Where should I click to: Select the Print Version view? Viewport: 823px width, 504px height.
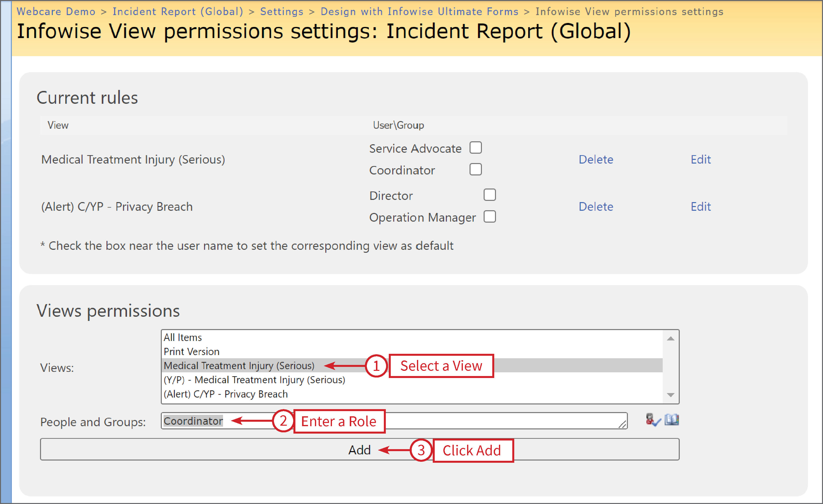pyautogui.click(x=191, y=351)
